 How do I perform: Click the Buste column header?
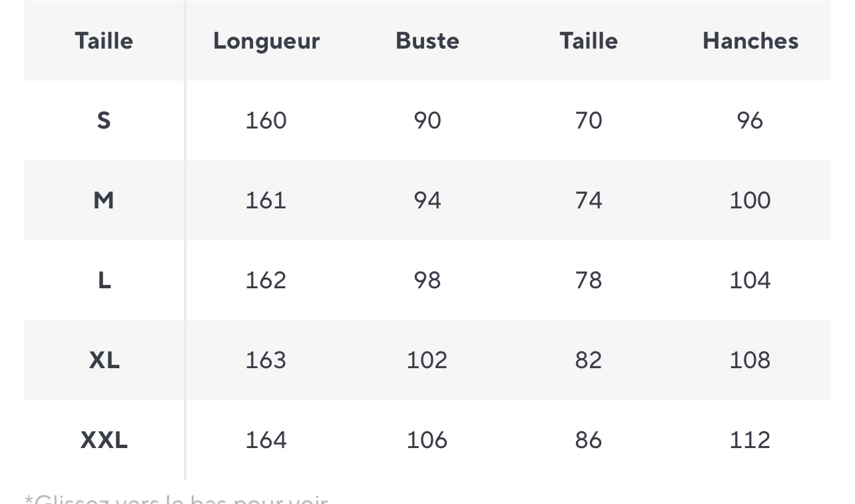tap(427, 41)
